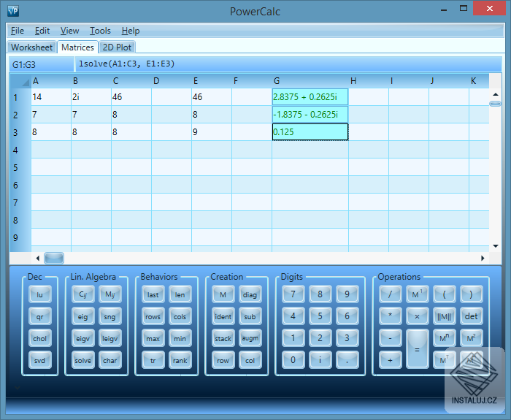
Task: Click the last behavior button
Action: [x=153, y=294]
